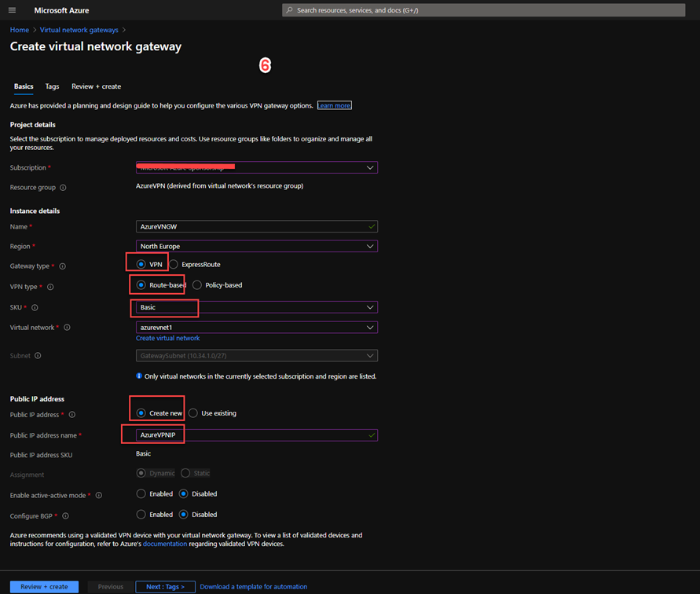700x594 pixels.
Task: Select Static assignment option
Action: coord(185,473)
